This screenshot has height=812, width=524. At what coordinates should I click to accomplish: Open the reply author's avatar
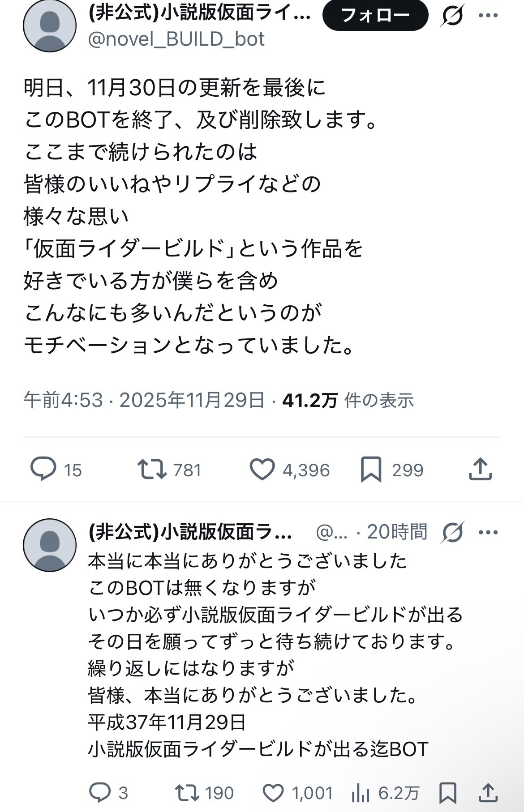tap(50, 545)
